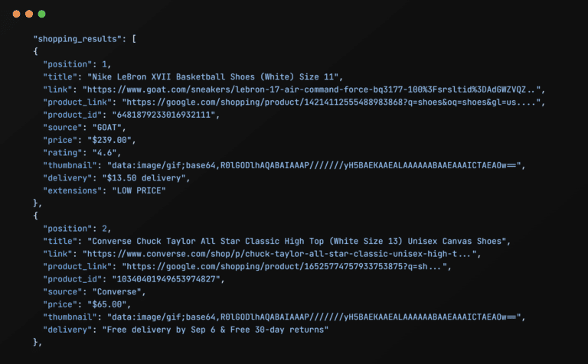Screen dimensions: 588x364
Task: Select the Nike LeBron XVII title text
Action: (213, 76)
